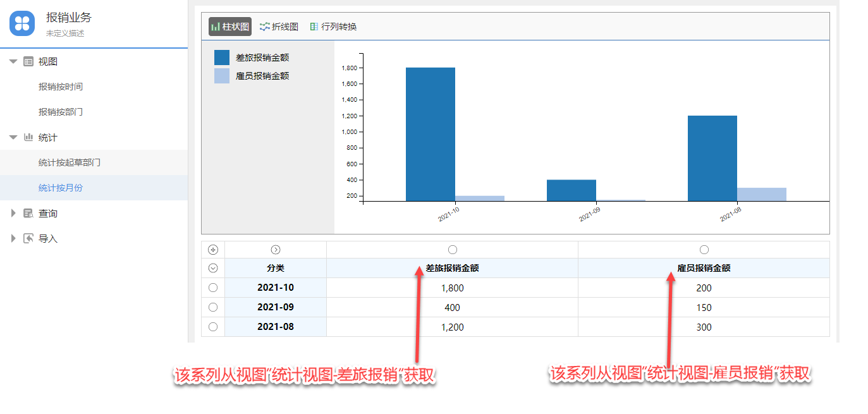Expand the 查询 section arrow
The width and height of the screenshot is (868, 414).
pos(13,213)
